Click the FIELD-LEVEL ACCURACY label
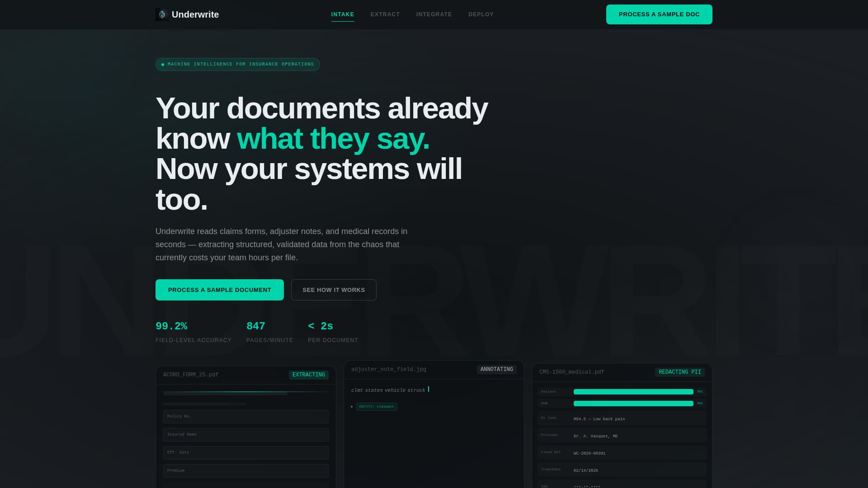Viewport: 868px width, 488px height. coord(193,340)
